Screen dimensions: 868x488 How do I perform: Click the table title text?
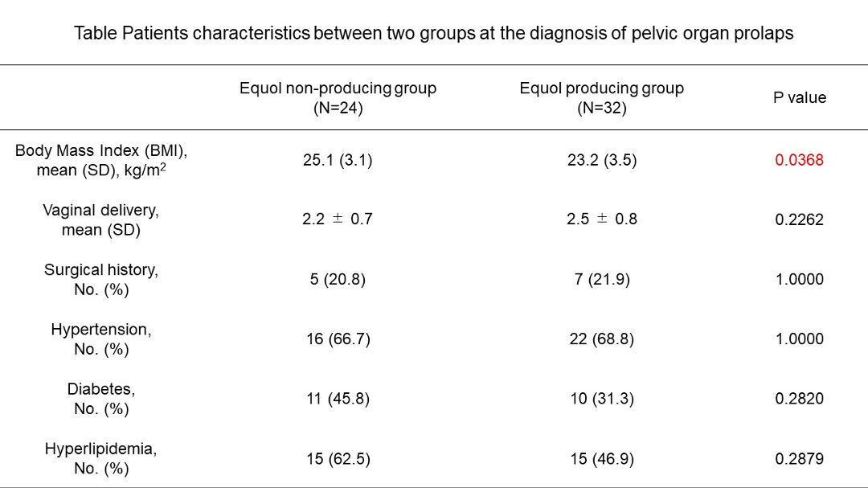434,34
